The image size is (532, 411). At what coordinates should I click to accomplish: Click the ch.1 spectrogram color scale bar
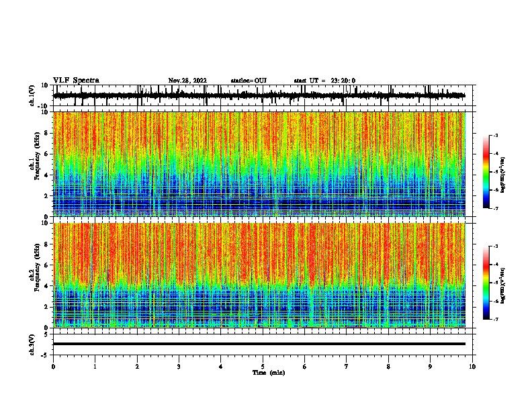click(486, 172)
